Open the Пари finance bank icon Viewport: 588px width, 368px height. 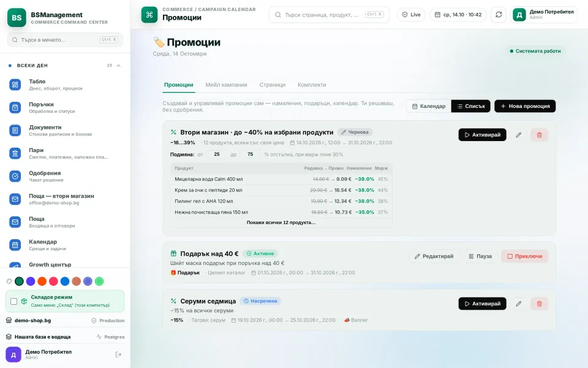click(15, 153)
